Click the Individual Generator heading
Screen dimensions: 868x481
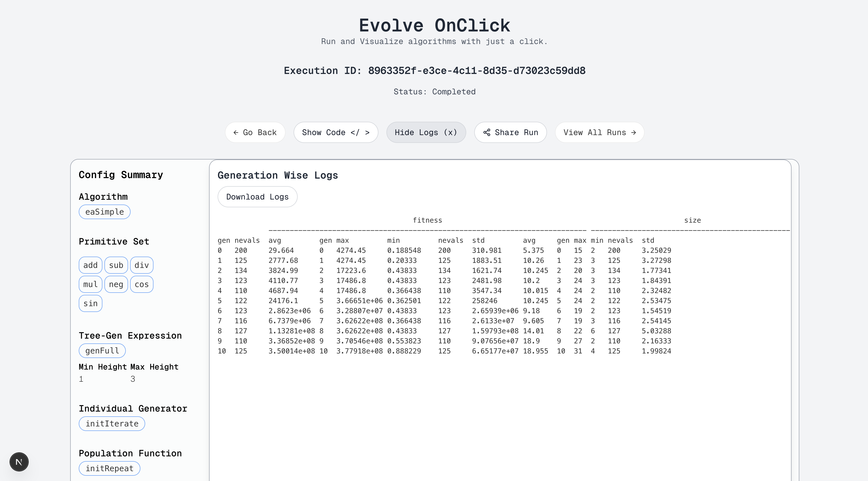coord(133,409)
